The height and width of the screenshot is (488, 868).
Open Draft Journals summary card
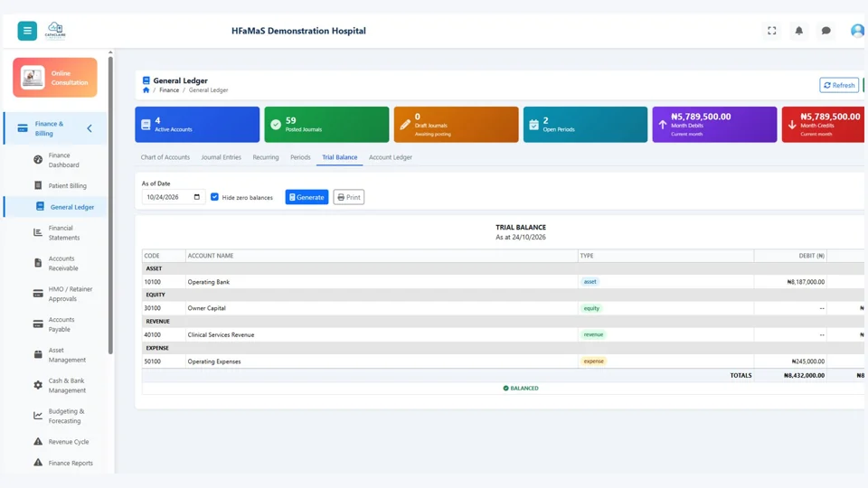456,125
